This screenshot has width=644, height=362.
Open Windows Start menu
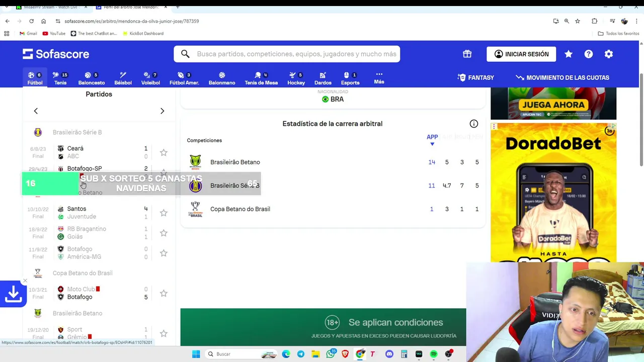[x=196, y=354]
